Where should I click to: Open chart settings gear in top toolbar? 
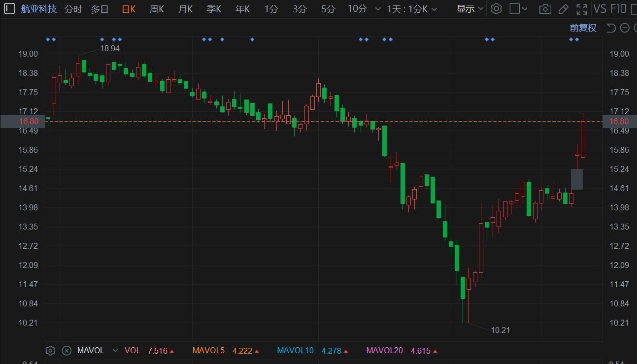(x=497, y=9)
